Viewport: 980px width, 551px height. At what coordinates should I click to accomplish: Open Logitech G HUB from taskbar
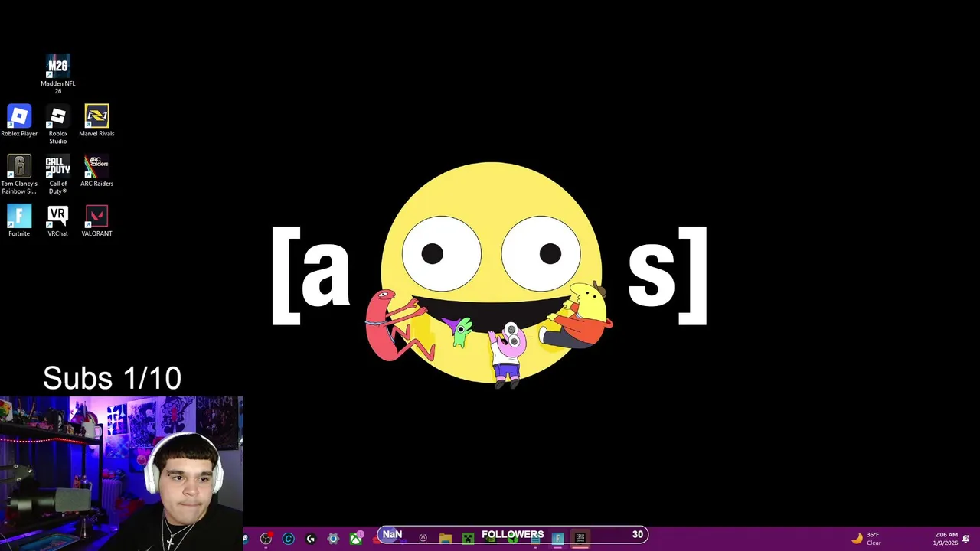pyautogui.click(x=310, y=539)
